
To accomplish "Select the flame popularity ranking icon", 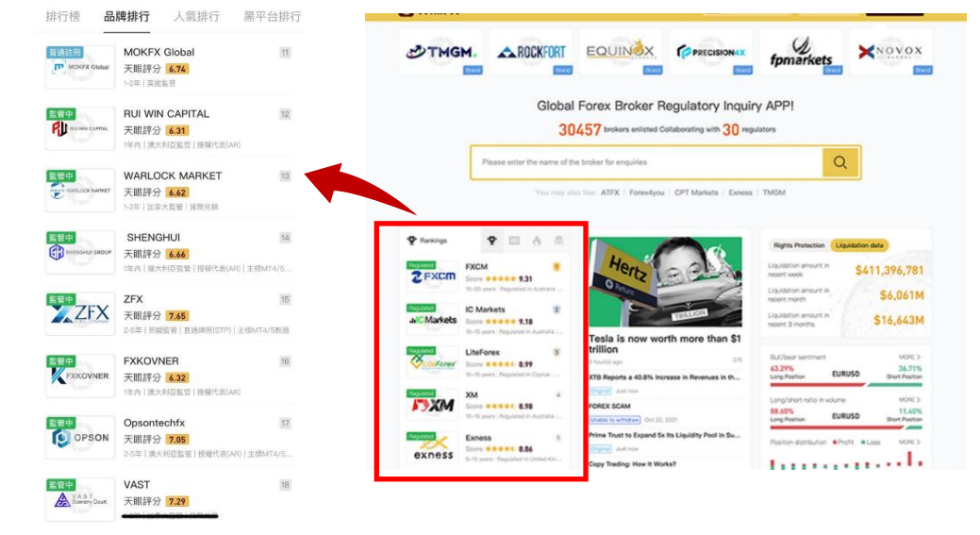I will (x=537, y=241).
